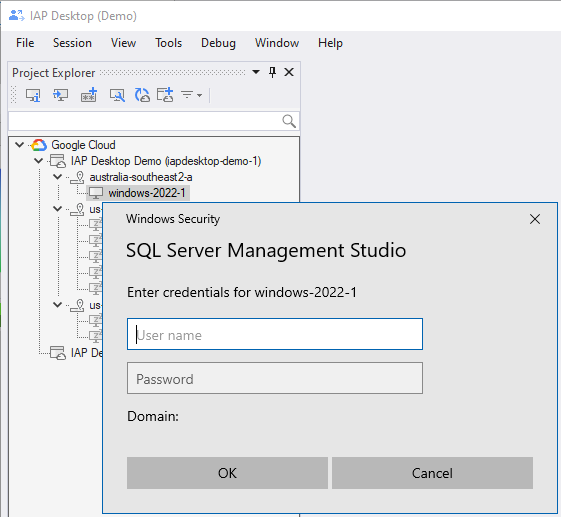Viewport: 561px width, 517px height.
Task: Click the generate credentials toolbar icon
Action: point(89,95)
